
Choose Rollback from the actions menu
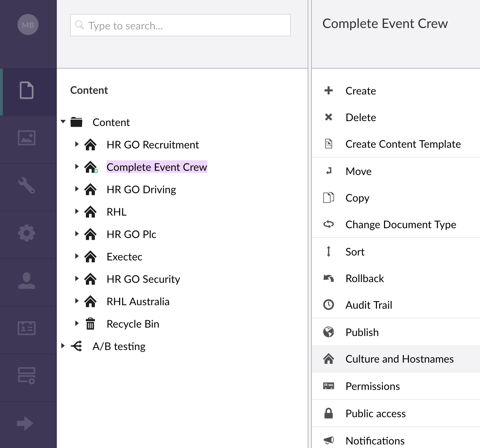(x=396, y=278)
